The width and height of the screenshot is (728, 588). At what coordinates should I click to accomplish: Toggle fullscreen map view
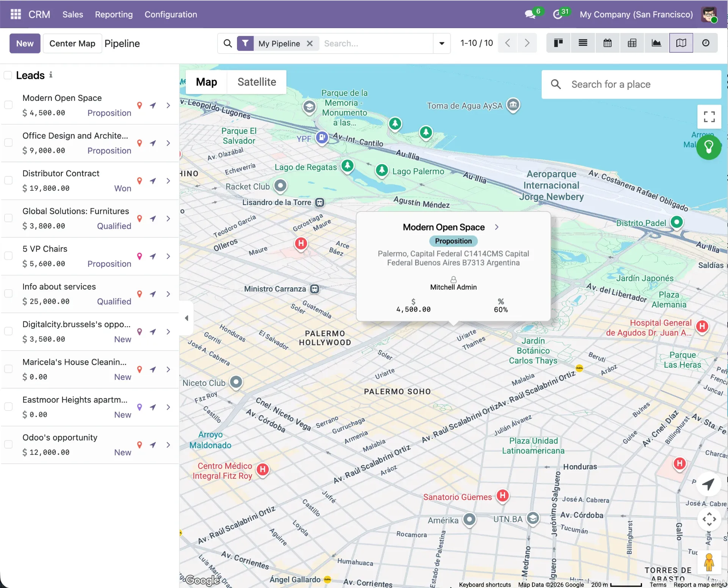[709, 117]
